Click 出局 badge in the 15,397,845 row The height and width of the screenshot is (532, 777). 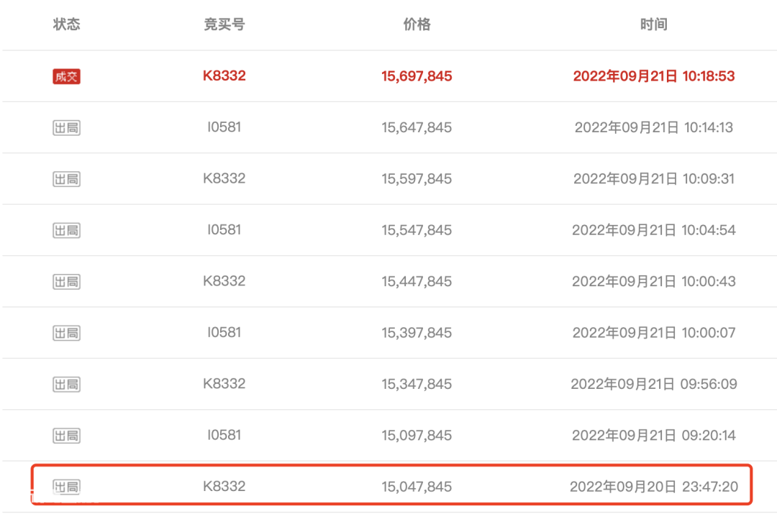click(x=66, y=333)
